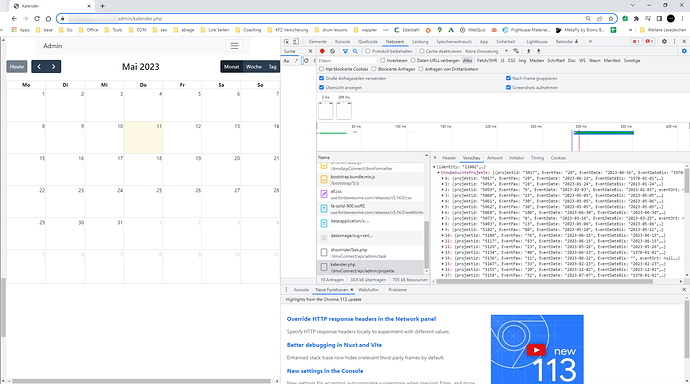This screenshot has width=690, height=384.
Task: Switch to Elemente panel tab
Action: 318,41
